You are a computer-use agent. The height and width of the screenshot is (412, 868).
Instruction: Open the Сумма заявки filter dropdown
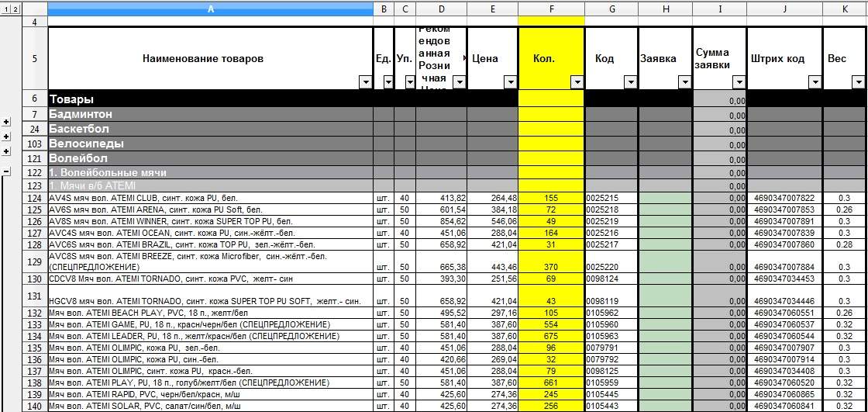pos(739,82)
